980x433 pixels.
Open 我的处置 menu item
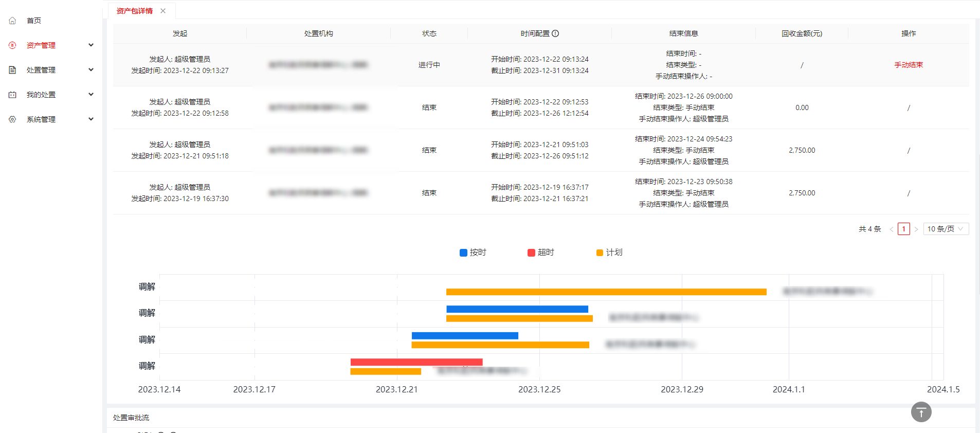click(x=41, y=95)
